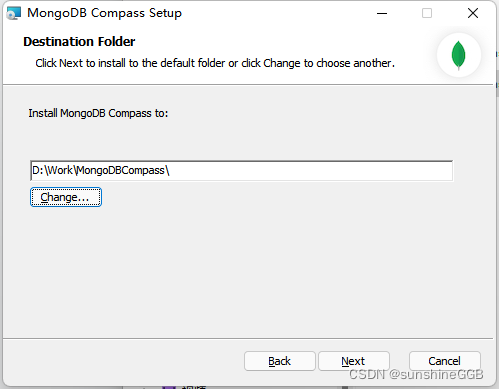
Task: Proceed with the Next button
Action: coord(354,361)
